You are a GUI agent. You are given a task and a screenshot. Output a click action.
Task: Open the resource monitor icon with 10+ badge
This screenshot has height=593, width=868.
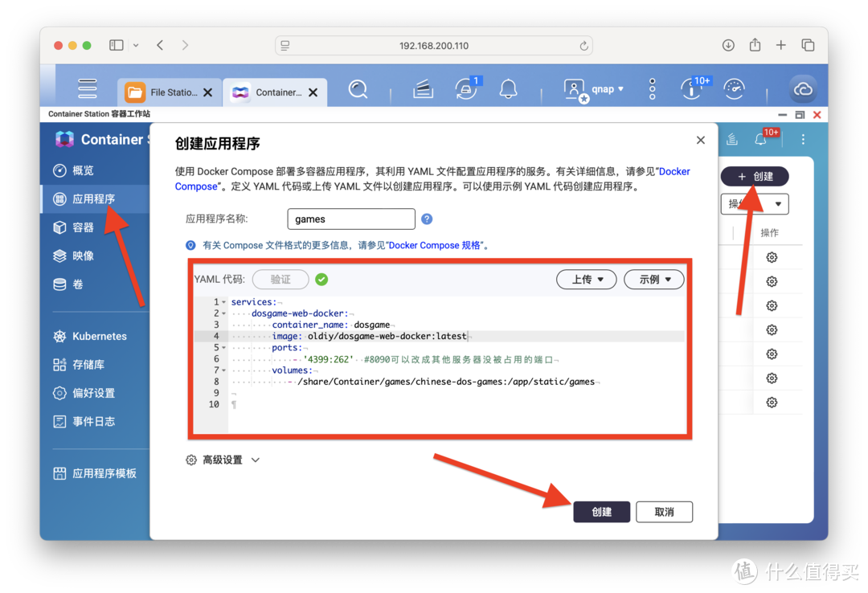(x=692, y=89)
